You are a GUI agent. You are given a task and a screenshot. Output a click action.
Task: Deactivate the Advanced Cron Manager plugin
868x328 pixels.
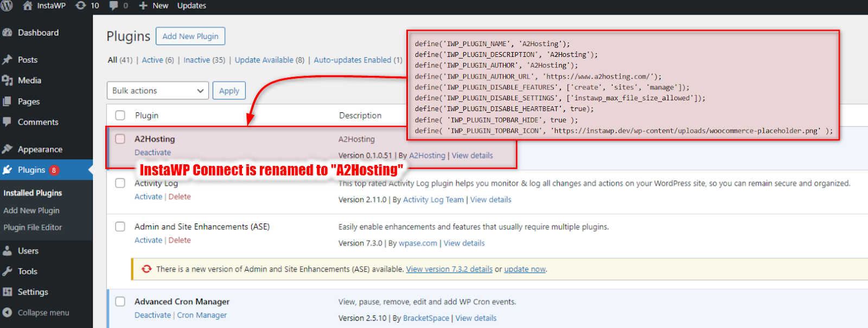pos(152,316)
